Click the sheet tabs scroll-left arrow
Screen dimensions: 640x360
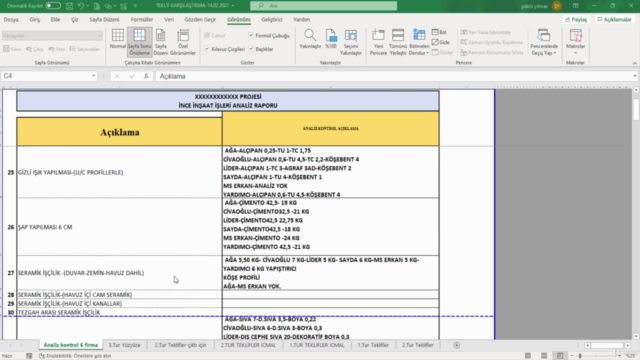tap(11, 345)
